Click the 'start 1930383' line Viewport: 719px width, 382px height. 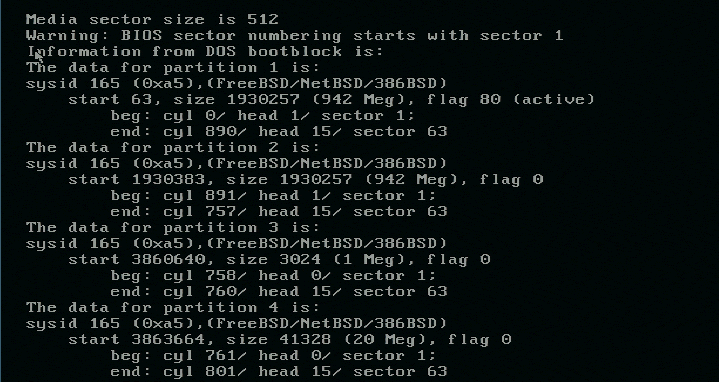(305, 180)
